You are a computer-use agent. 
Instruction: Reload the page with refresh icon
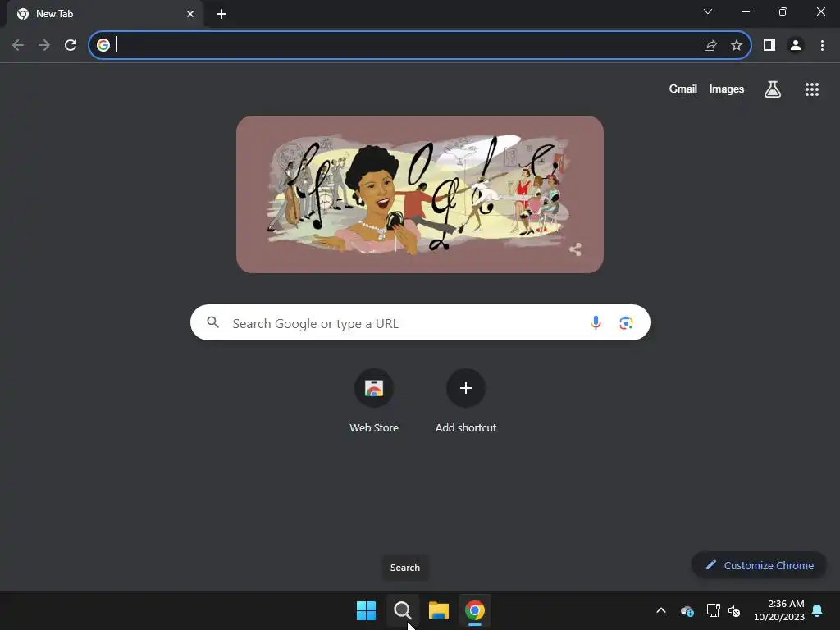click(71, 45)
